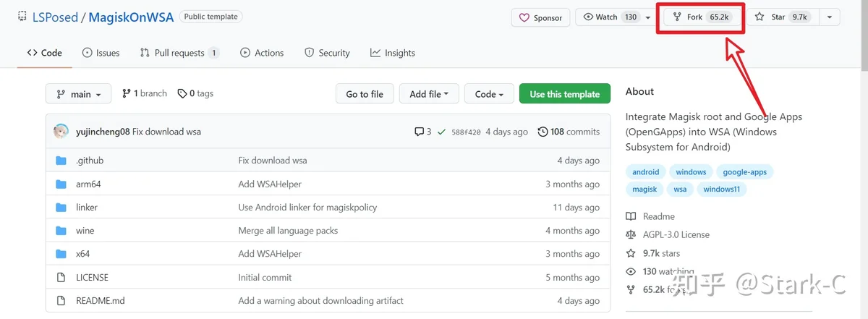View the 1 branch link
The height and width of the screenshot is (319, 868).
click(145, 93)
